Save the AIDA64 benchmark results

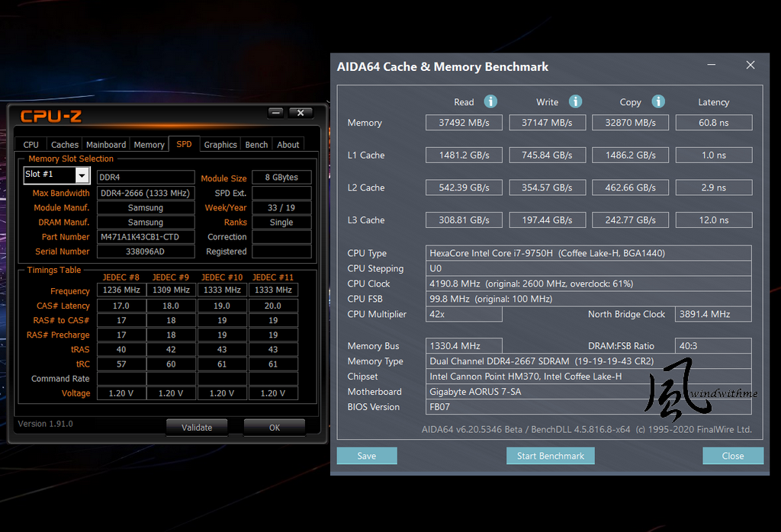point(367,456)
